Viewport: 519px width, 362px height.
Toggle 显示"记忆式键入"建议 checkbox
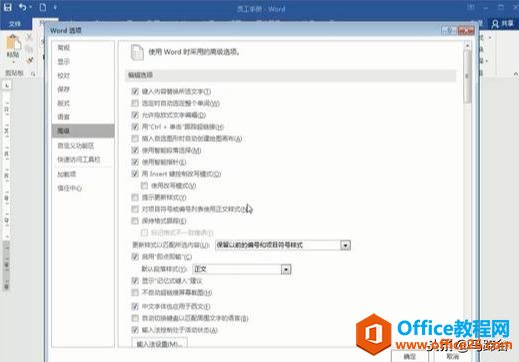point(135,281)
